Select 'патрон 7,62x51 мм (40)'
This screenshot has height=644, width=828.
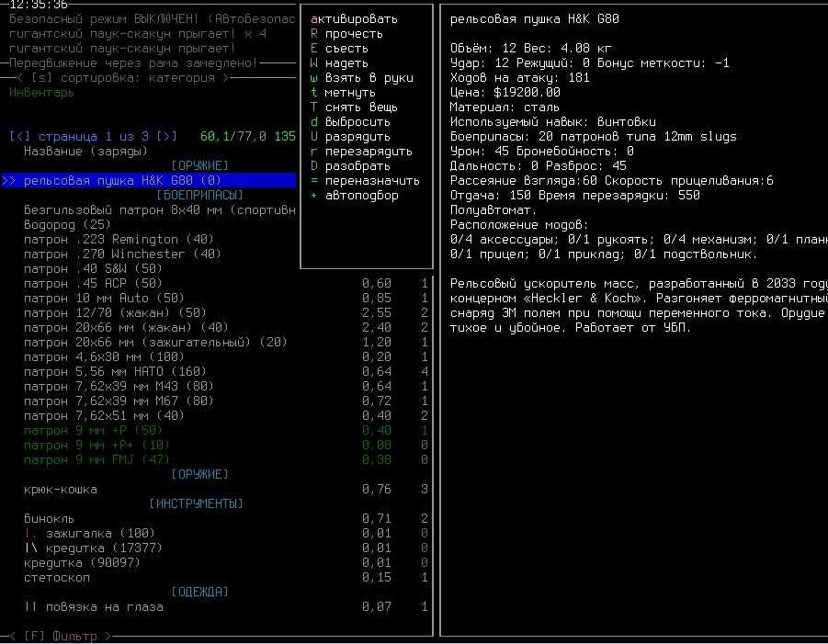pyautogui.click(x=104, y=416)
